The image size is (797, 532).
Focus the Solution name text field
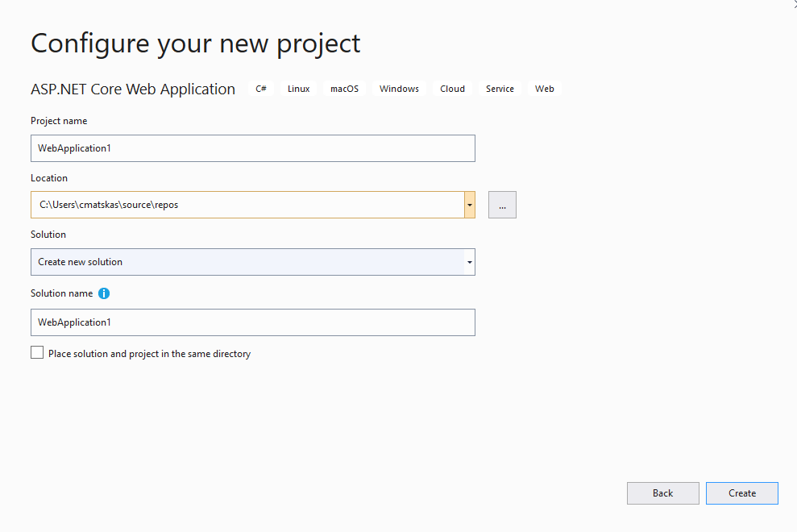click(252, 322)
